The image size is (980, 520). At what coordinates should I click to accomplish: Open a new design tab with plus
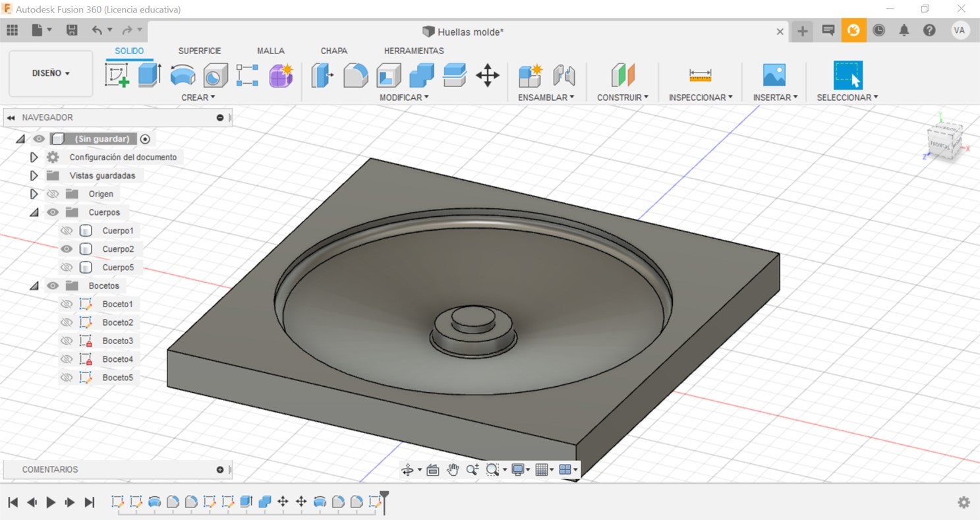click(803, 31)
